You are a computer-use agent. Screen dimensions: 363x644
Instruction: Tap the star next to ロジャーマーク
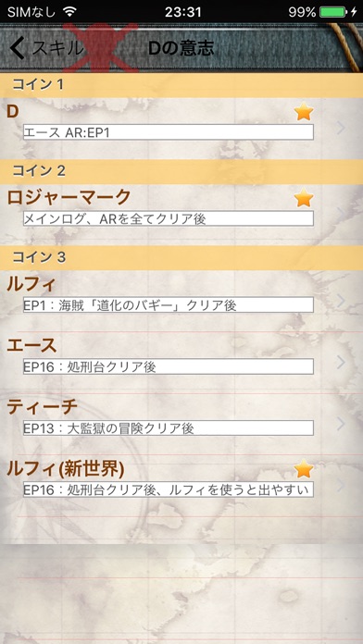(x=304, y=198)
